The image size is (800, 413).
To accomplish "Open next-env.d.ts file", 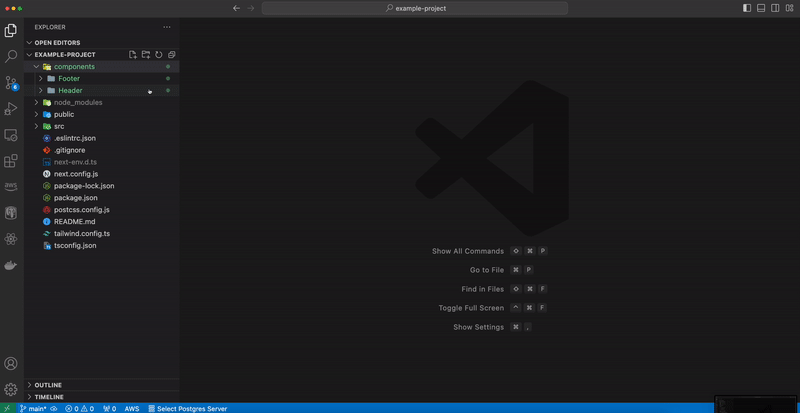I will [102, 162].
